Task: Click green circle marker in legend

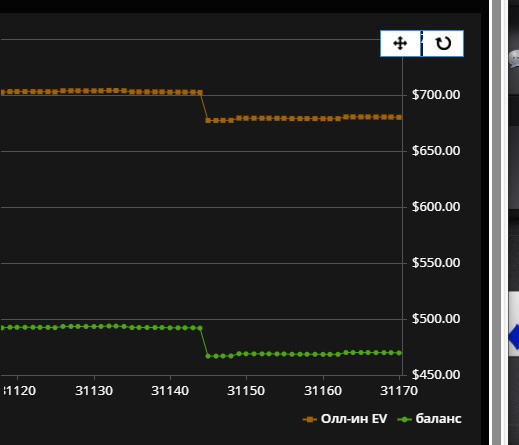Action: [x=405, y=419]
